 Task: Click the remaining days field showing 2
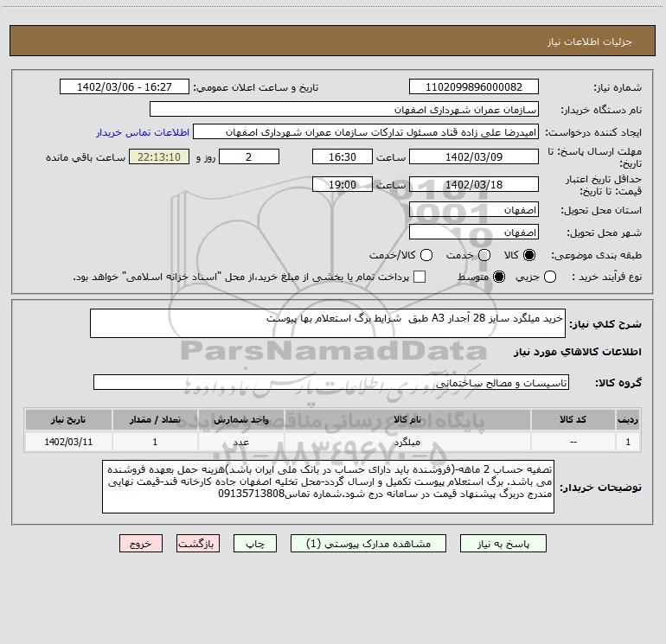pyautogui.click(x=249, y=157)
